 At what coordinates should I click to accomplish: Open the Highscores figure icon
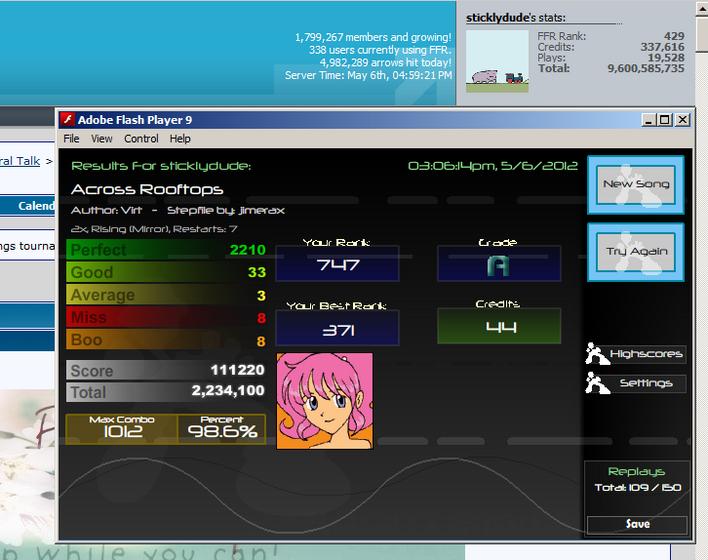point(597,354)
